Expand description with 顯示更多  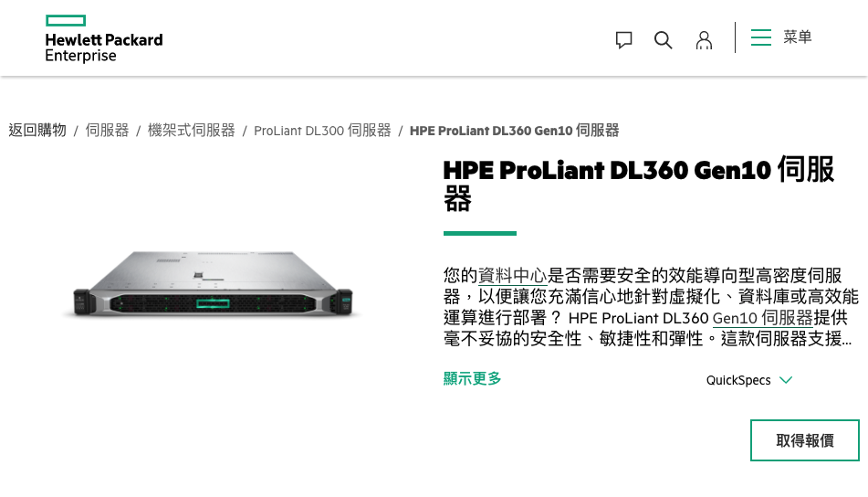point(472,378)
